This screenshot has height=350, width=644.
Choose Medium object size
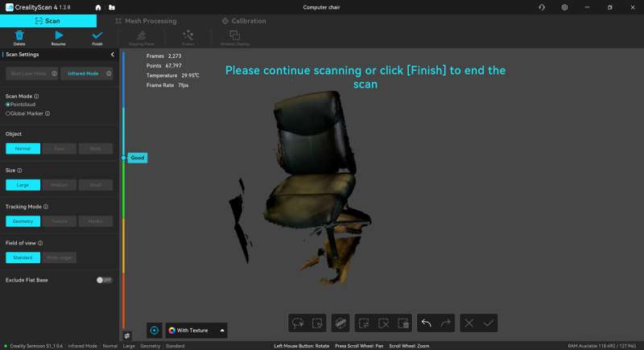tap(60, 184)
